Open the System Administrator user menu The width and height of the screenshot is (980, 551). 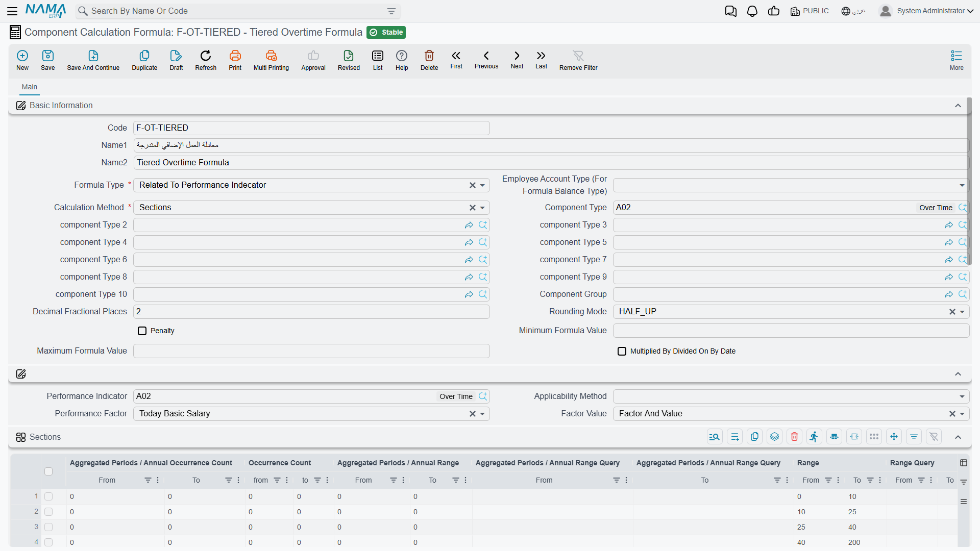click(x=926, y=11)
